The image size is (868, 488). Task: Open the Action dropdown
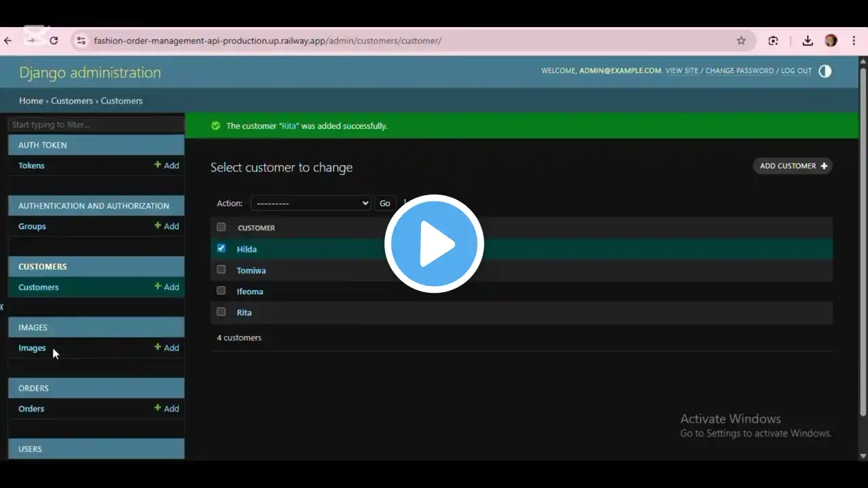[x=311, y=203]
